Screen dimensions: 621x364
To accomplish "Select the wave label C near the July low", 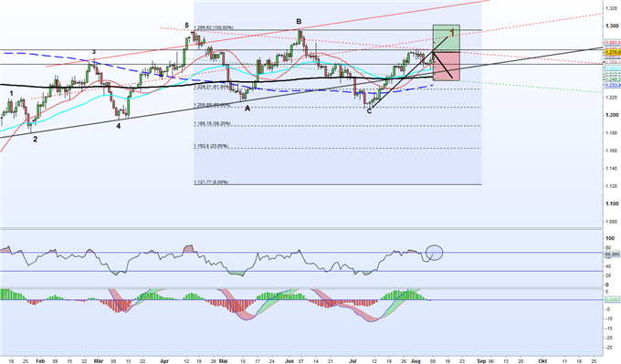I will tap(369, 111).
